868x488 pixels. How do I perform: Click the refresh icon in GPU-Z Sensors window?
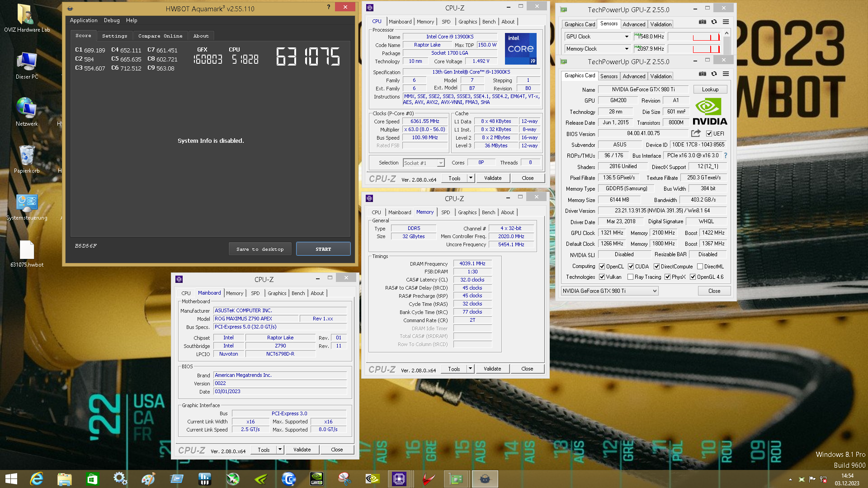[714, 22]
